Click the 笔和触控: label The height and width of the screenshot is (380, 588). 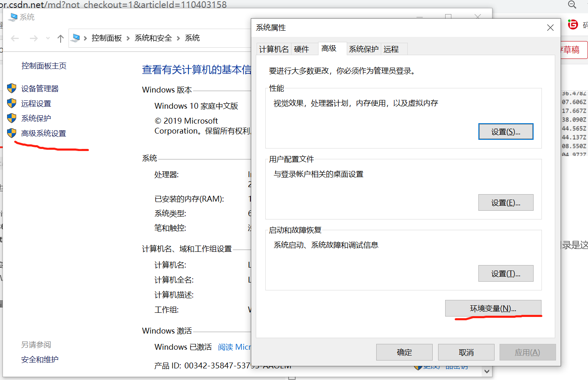click(170, 228)
